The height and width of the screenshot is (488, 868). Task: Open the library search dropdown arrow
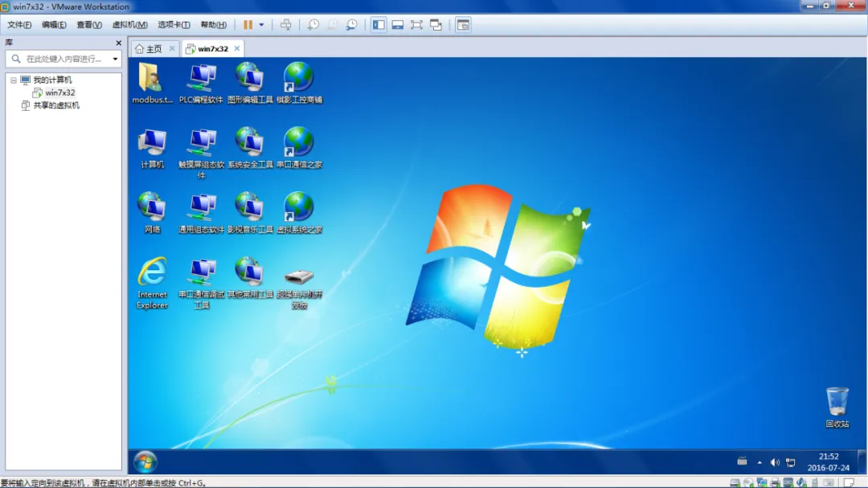(x=115, y=59)
